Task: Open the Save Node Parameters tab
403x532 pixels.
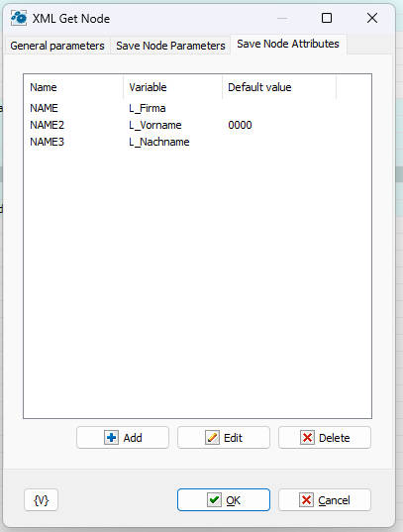Action: [170, 46]
